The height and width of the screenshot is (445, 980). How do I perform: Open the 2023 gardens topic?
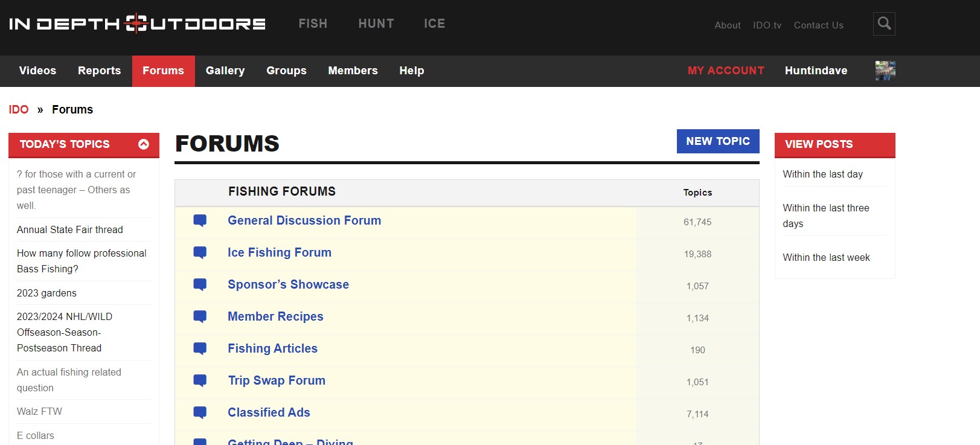tap(46, 293)
